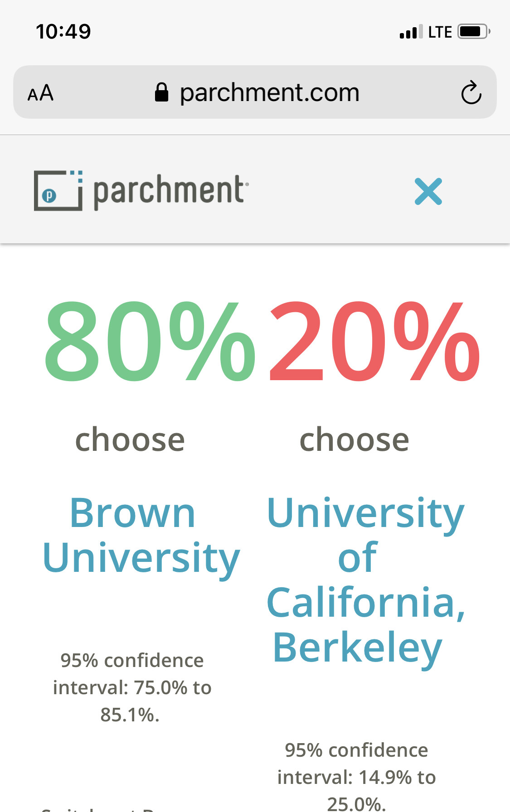
Task: Tap the battery icon in the status bar
Action: (x=474, y=32)
